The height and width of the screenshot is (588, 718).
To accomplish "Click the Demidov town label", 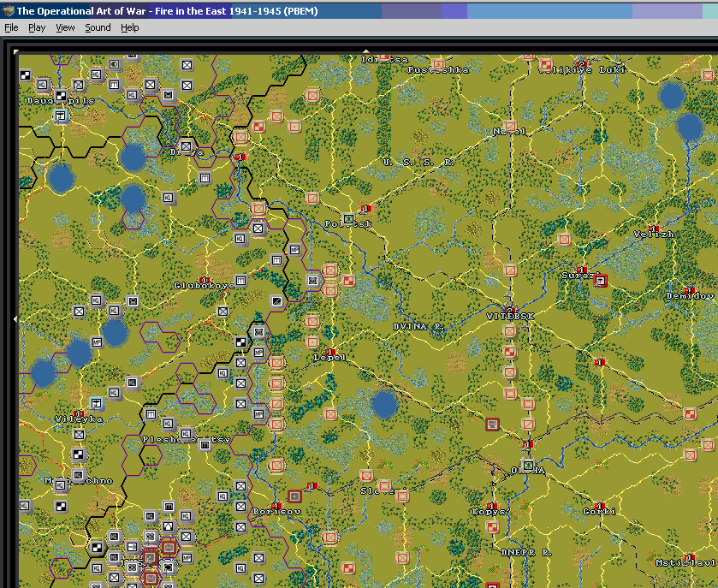I will (690, 296).
